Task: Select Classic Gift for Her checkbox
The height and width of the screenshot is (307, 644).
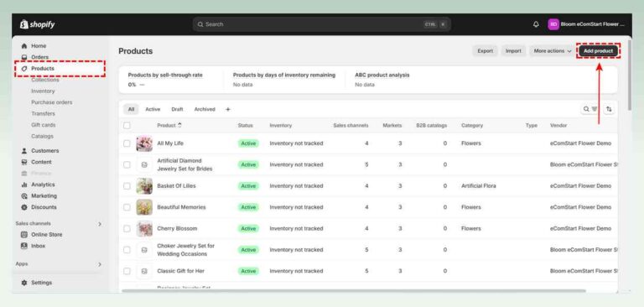Action: (127, 271)
